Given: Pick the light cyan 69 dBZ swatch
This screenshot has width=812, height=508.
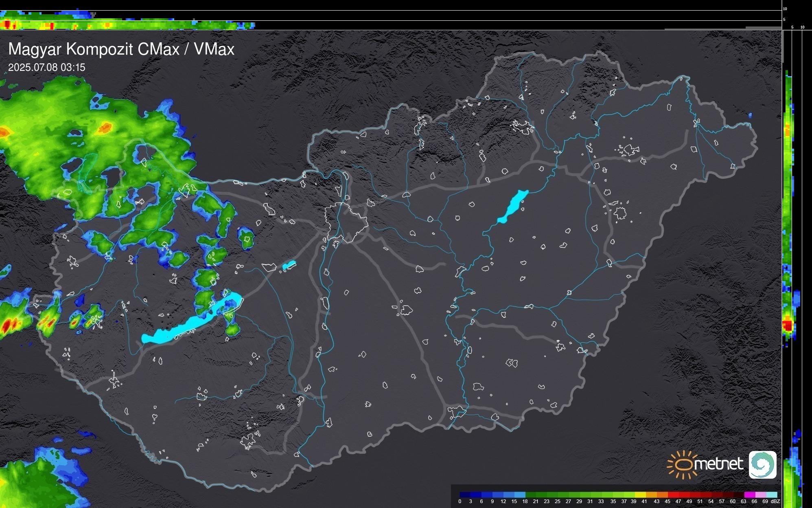Looking at the screenshot, I should coord(771,495).
